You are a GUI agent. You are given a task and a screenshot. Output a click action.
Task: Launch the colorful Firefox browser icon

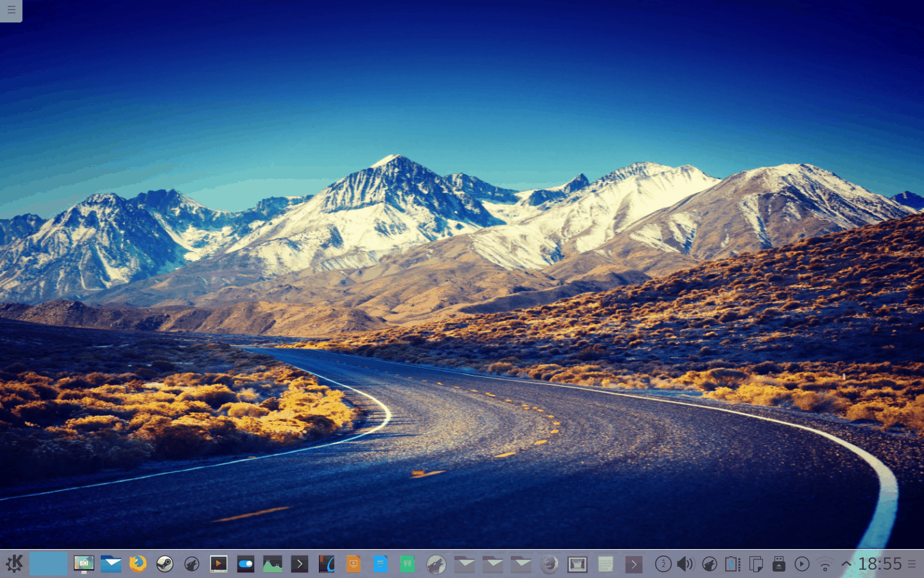138,564
